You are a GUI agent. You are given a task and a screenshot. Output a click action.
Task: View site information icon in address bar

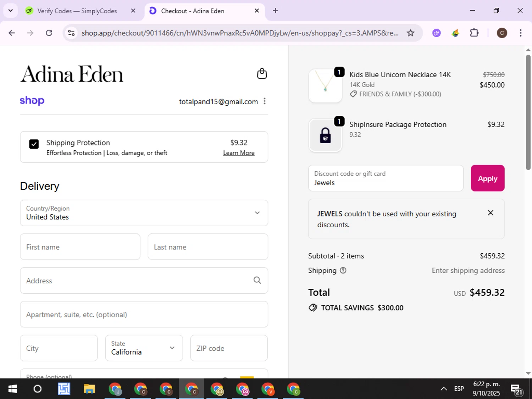71,33
